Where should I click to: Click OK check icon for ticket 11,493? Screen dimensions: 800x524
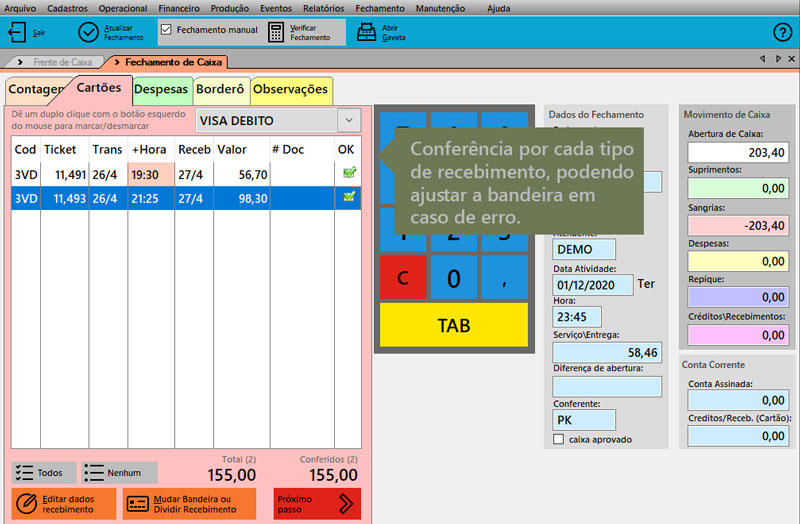tap(349, 196)
